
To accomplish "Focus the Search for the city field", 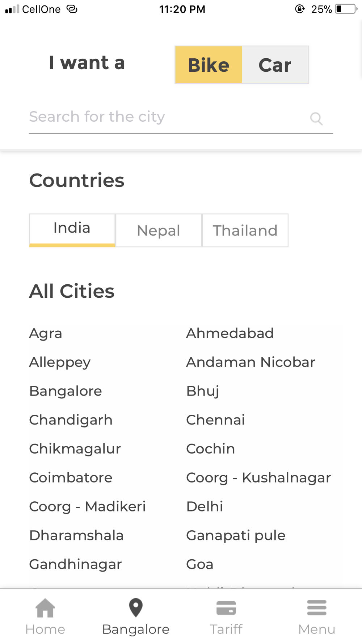I will (x=167, y=117).
